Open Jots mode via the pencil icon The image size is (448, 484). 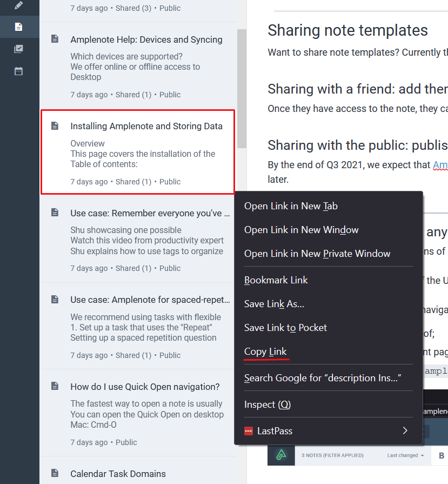(x=18, y=5)
